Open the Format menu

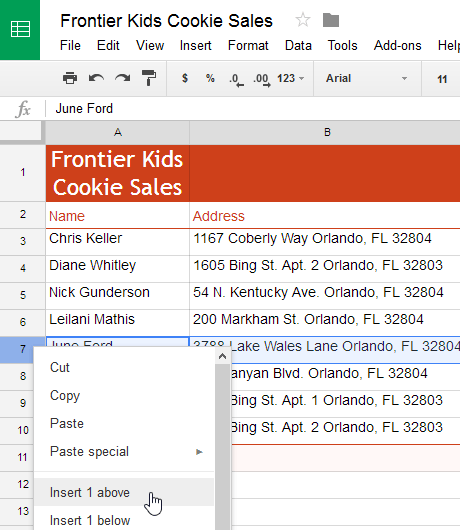coord(248,45)
